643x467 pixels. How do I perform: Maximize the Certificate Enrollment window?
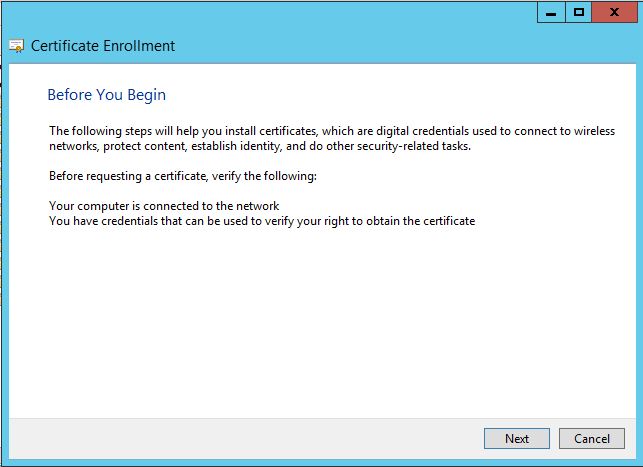point(578,13)
